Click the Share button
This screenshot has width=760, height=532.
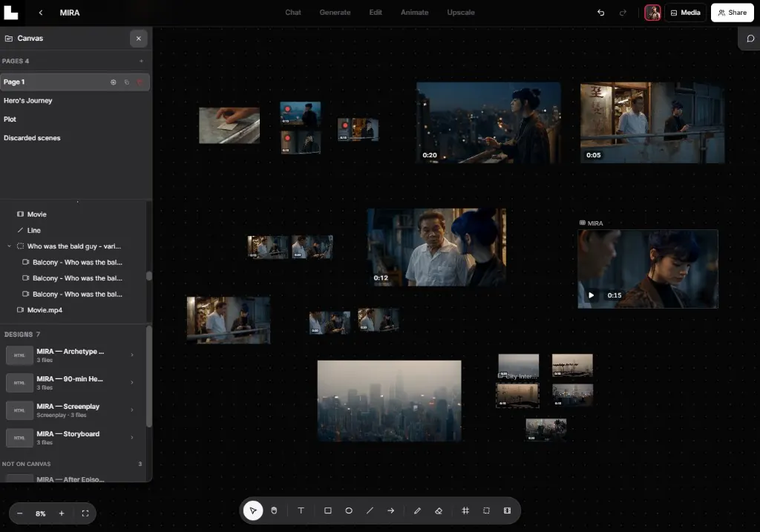click(733, 13)
